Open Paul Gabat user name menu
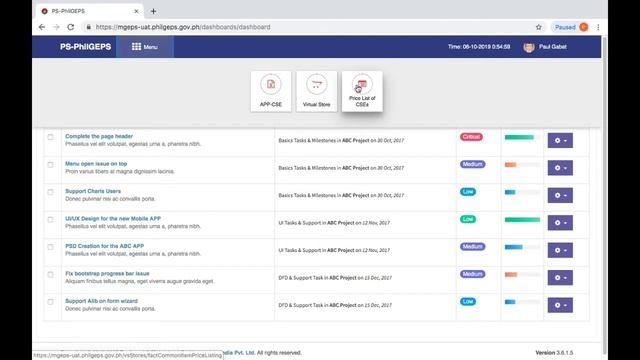 click(x=552, y=47)
